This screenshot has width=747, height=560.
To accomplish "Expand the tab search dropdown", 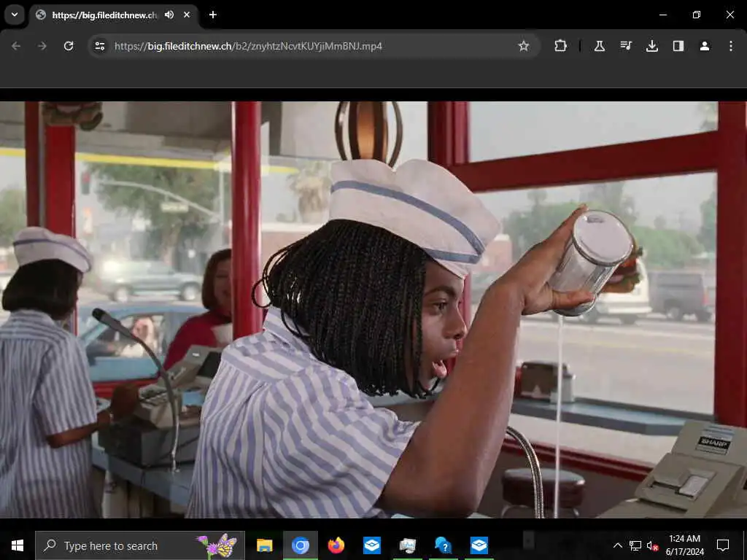I will (x=15, y=15).
